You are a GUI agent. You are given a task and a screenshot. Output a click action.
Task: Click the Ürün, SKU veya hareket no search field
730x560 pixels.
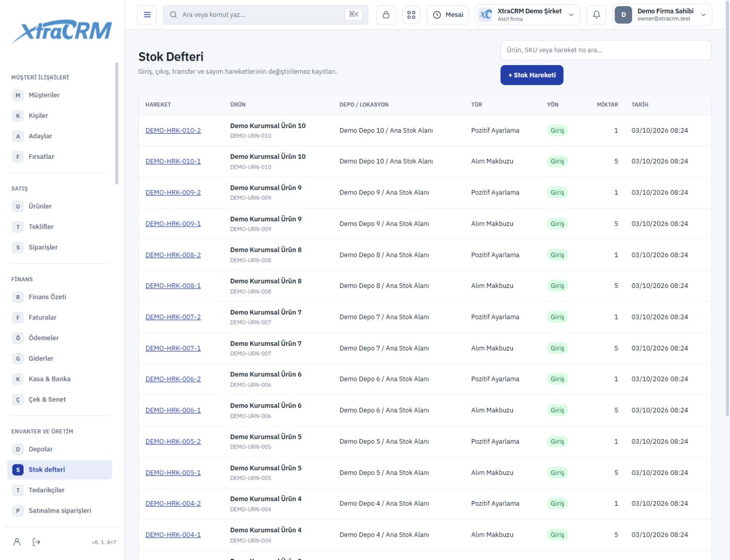606,50
